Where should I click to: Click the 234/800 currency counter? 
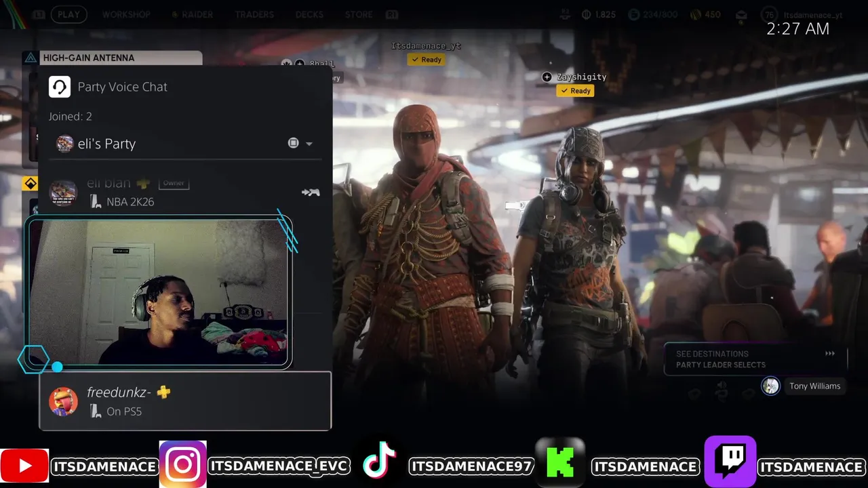(652, 15)
